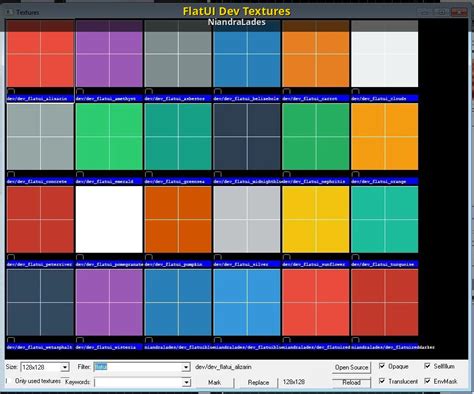Pick the dev_flatui_asbestos gray texture
474x394 pixels.
tap(178, 53)
